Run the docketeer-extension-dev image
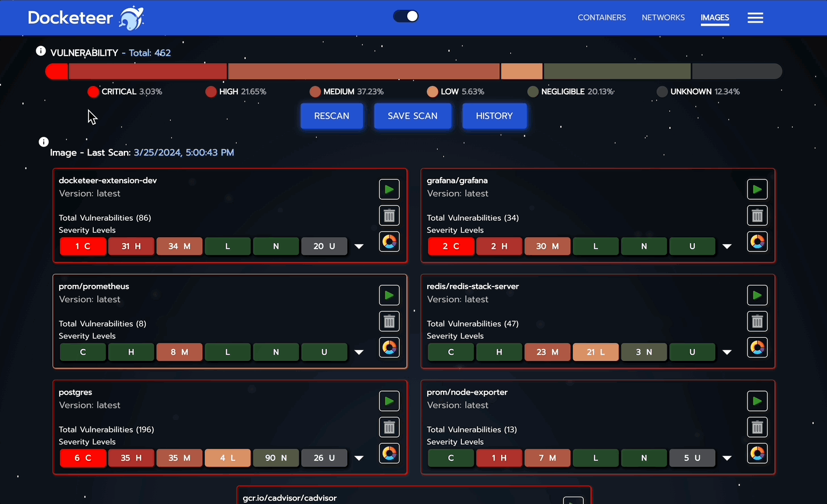 pos(389,189)
